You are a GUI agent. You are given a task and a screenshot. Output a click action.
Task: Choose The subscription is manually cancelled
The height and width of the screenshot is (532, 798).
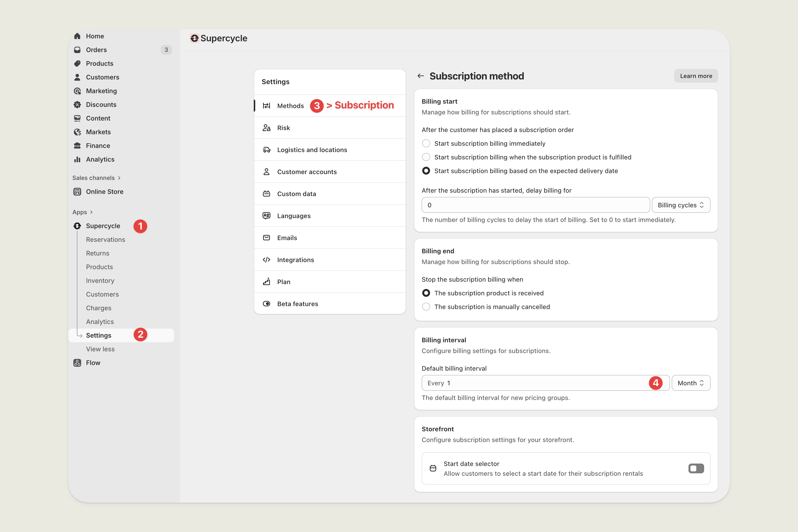[426, 307]
